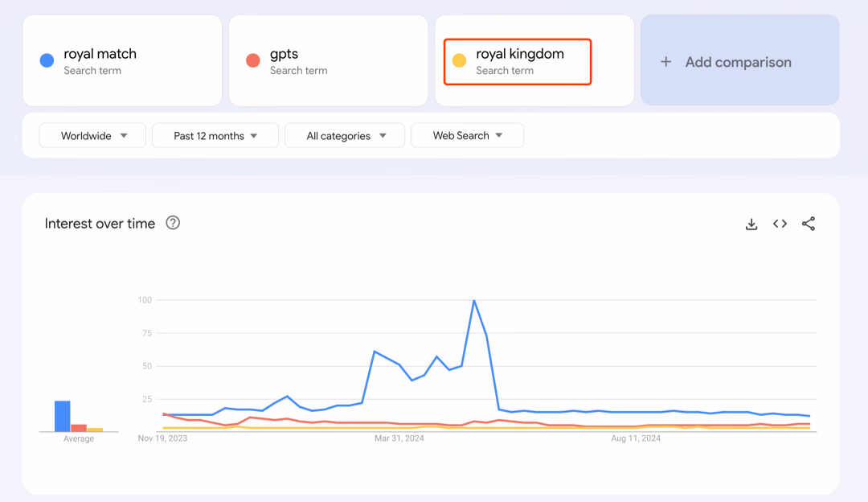Click the Aug 11, 2024 axis label

[x=636, y=438]
